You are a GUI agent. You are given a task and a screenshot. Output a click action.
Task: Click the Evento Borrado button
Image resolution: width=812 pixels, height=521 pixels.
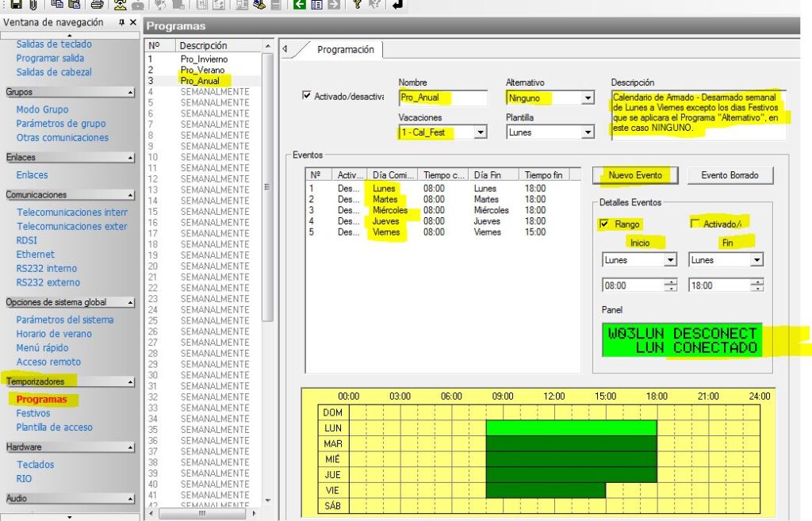click(730, 175)
